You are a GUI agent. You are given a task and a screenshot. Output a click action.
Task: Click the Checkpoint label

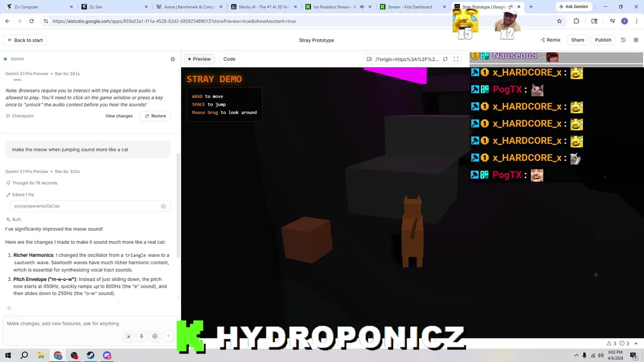pyautogui.click(x=23, y=116)
